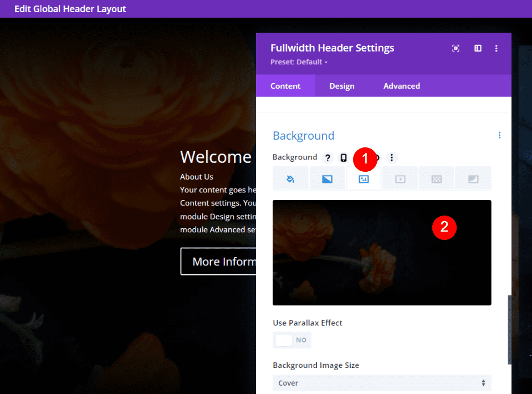Viewport: 532px width, 394px height.
Task: Open header settings three-dot menu
Action: tap(497, 49)
